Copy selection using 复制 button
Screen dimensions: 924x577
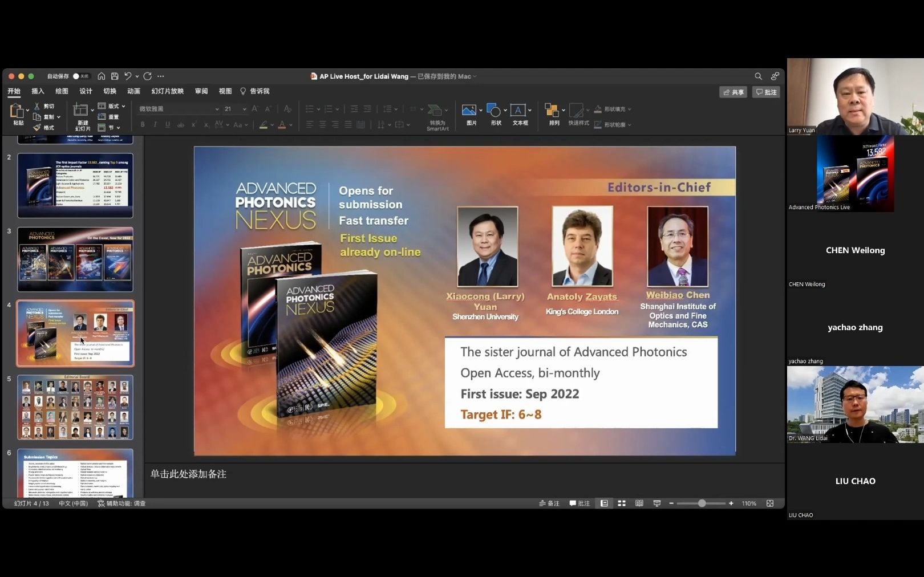click(44, 117)
